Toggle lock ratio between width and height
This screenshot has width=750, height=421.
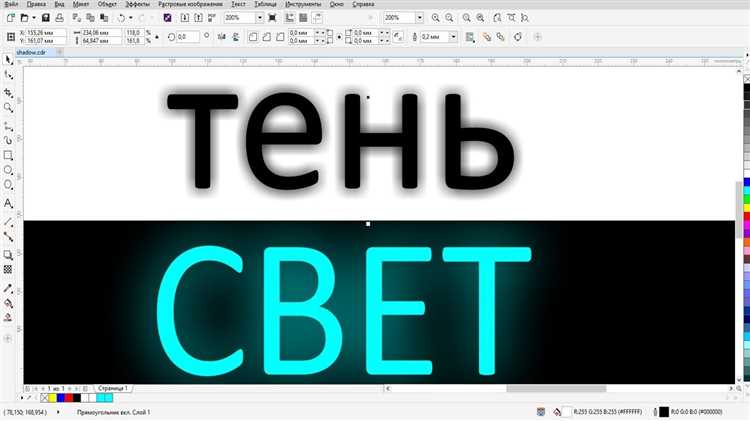(x=157, y=37)
